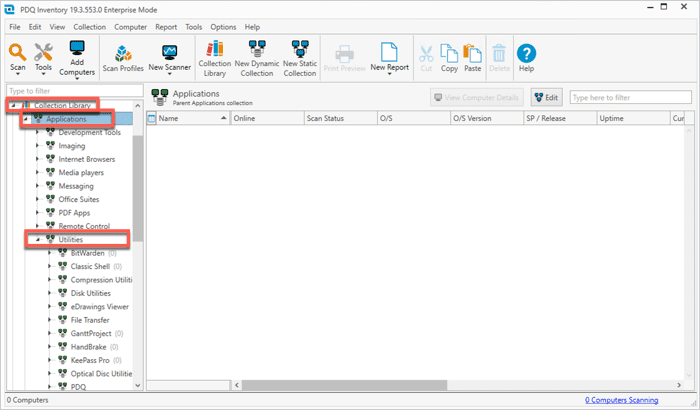Select the Messaging collection in tree
Image resolution: width=700 pixels, height=410 pixels.
click(x=76, y=186)
